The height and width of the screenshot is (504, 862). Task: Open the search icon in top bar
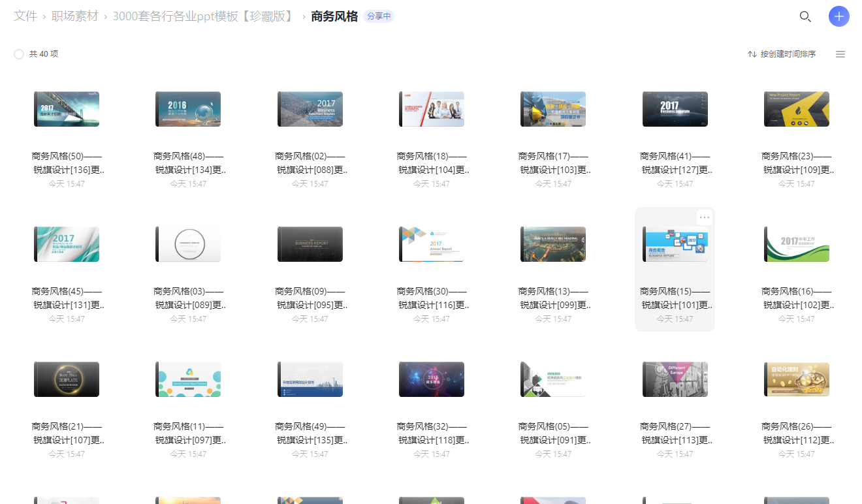(x=805, y=17)
